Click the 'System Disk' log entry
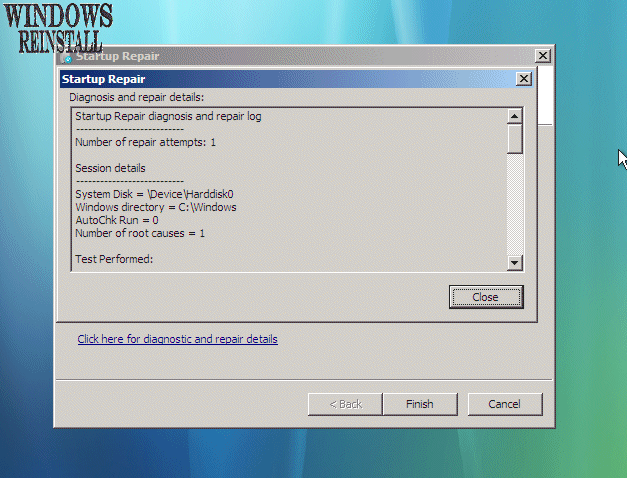This screenshot has width=627, height=478. point(154,194)
